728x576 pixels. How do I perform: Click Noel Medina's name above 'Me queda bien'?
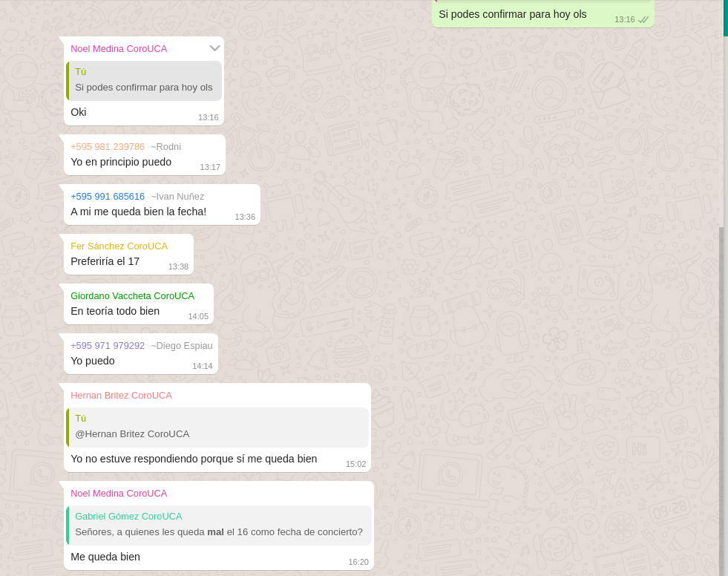click(x=119, y=493)
